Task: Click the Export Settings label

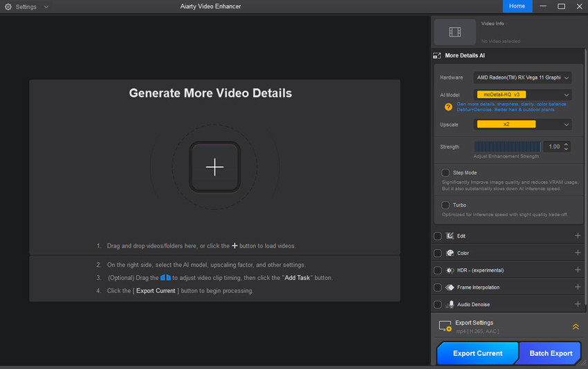Action: click(x=474, y=323)
